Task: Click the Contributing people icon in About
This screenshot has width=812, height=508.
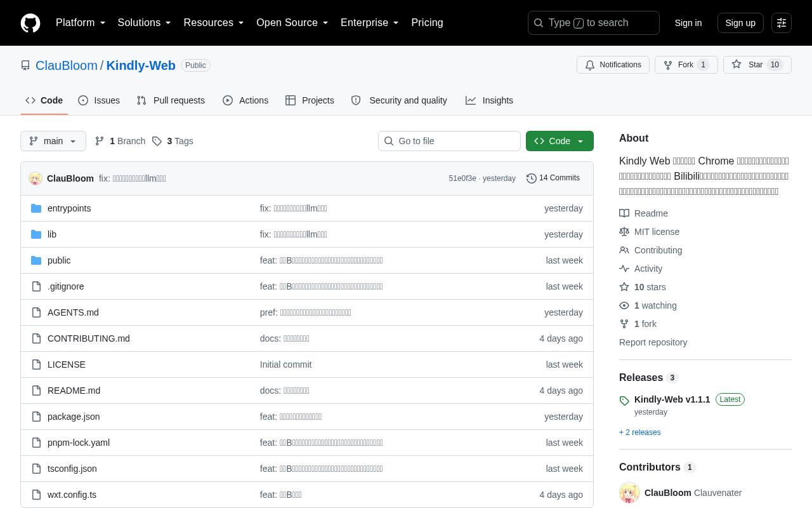Action: [x=624, y=250]
